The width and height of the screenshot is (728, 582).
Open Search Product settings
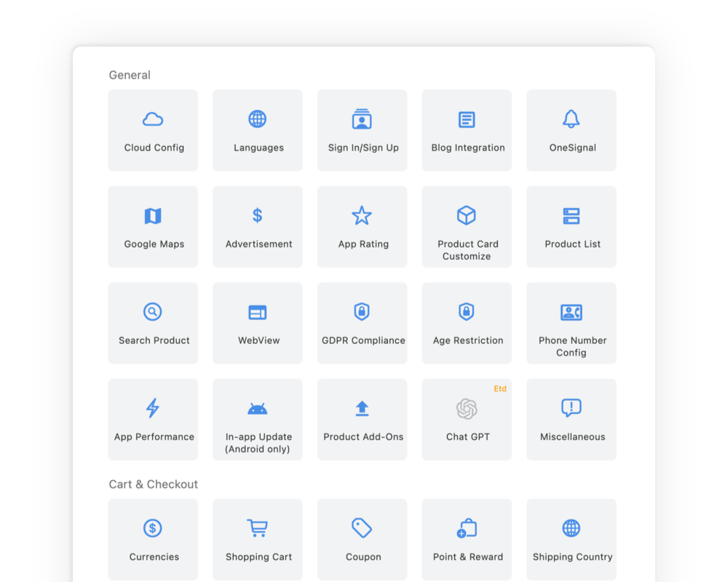153,323
